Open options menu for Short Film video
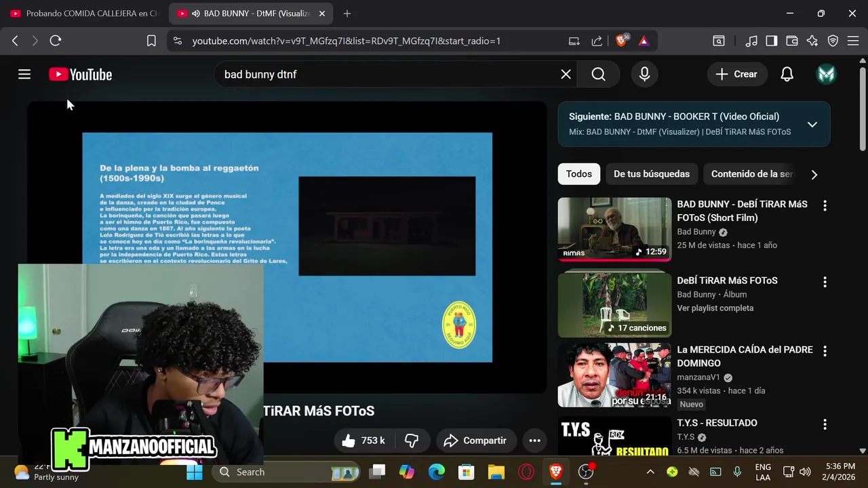Image resolution: width=868 pixels, height=488 pixels. pyautogui.click(x=825, y=205)
